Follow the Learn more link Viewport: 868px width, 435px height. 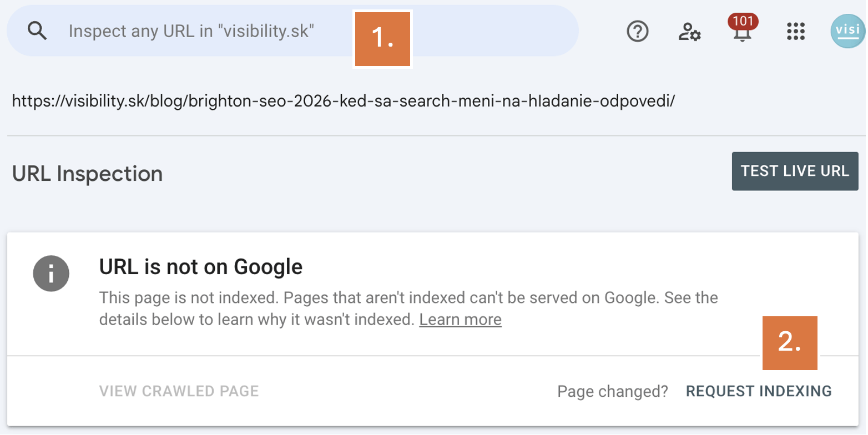tap(460, 320)
